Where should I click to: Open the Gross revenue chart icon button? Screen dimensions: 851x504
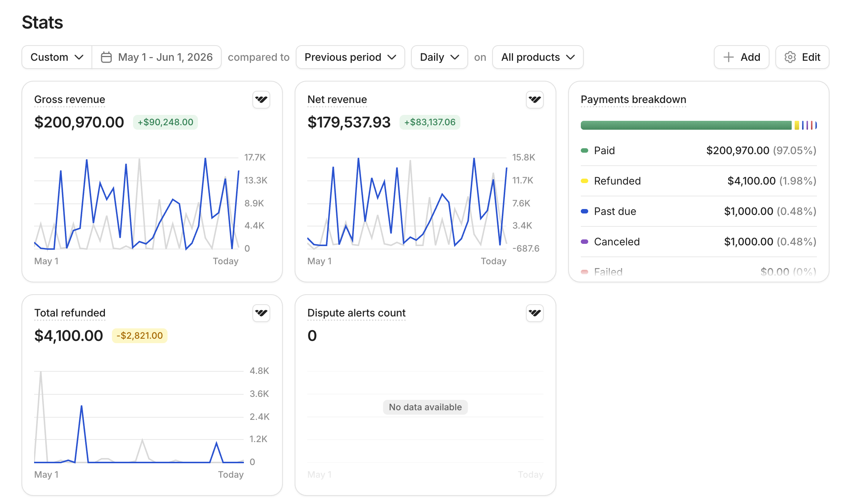pos(261,100)
